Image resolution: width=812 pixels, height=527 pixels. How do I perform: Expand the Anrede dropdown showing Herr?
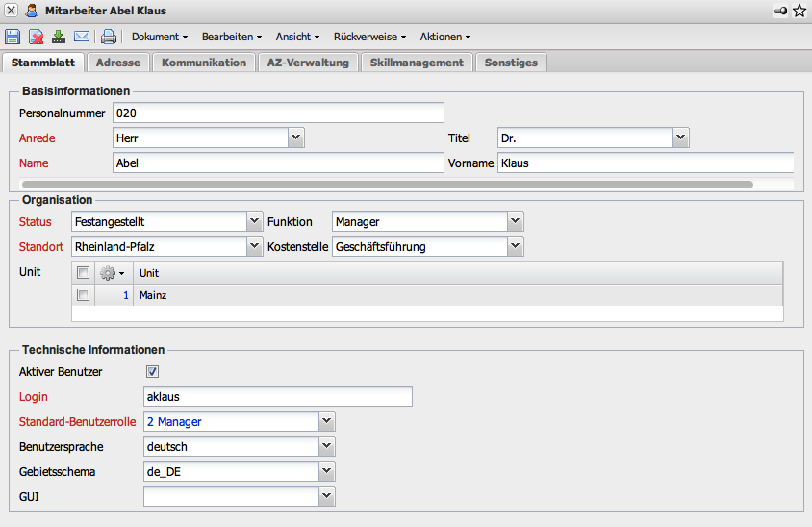click(x=296, y=138)
